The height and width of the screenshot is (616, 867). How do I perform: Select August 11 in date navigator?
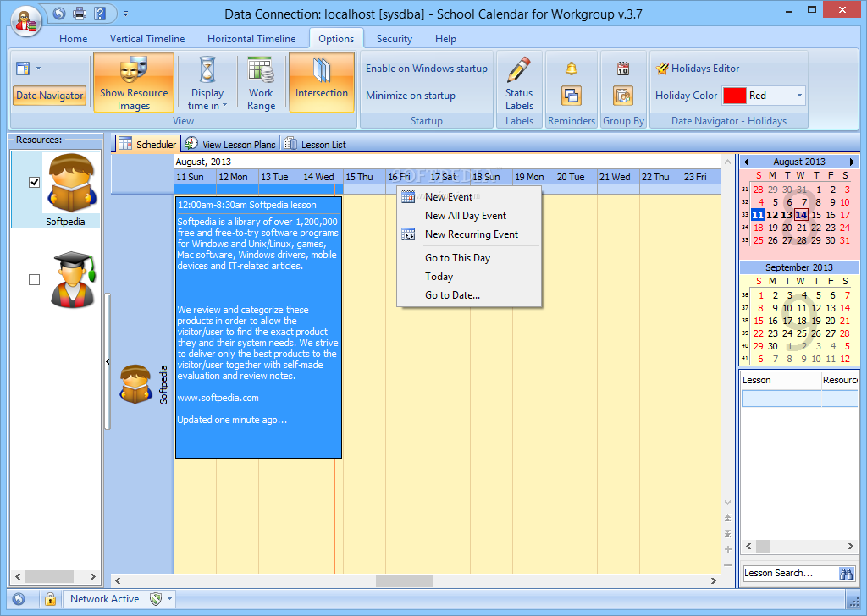(x=758, y=215)
